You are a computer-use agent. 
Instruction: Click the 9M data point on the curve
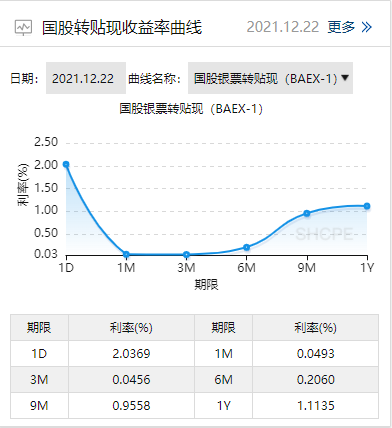pyautogui.click(x=307, y=213)
